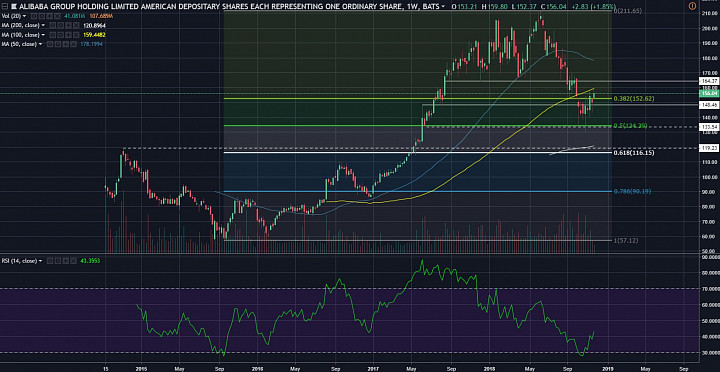The image size is (720, 372).
Task: Expand the MA (50, close) dropdown arrow
Action: pyautogui.click(x=40, y=44)
